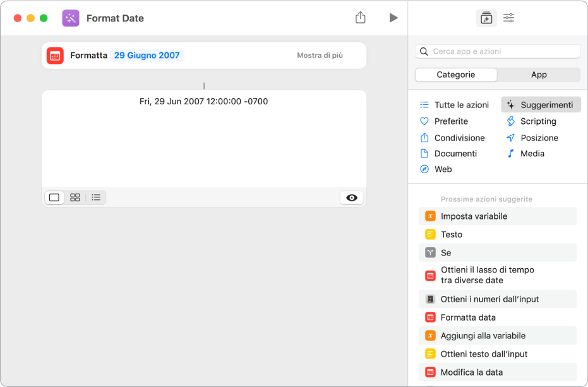Select the Categorie tab
This screenshot has width=588, height=387.
pyautogui.click(x=456, y=75)
